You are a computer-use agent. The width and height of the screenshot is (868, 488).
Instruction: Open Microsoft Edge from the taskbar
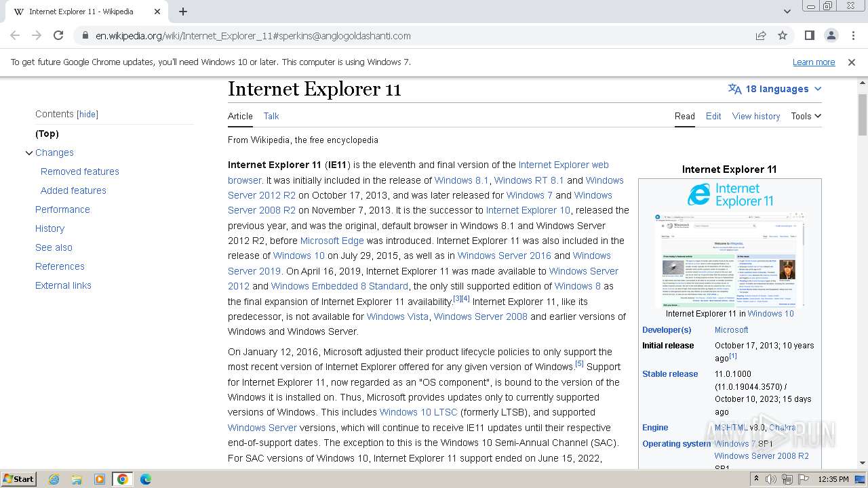[146, 479]
